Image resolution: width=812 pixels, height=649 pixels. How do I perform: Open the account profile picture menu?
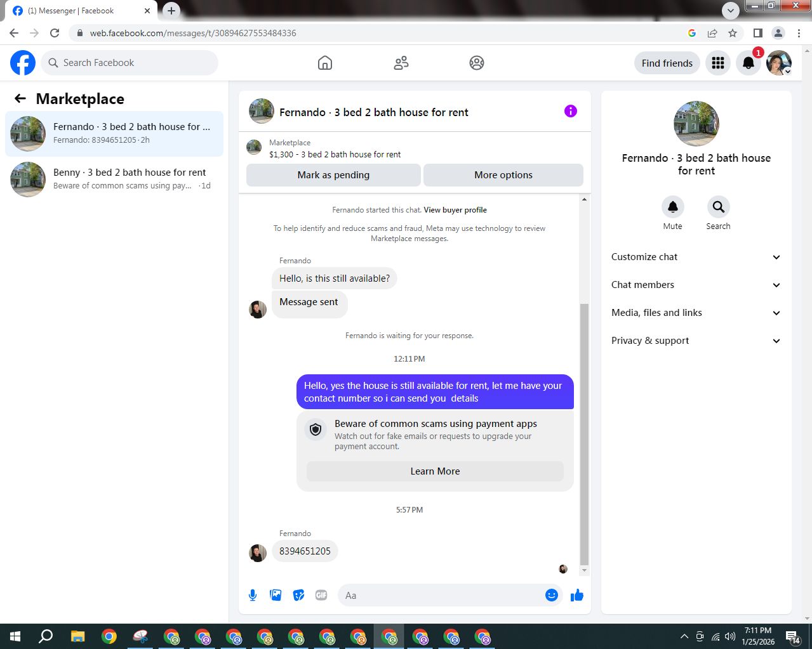(x=779, y=63)
